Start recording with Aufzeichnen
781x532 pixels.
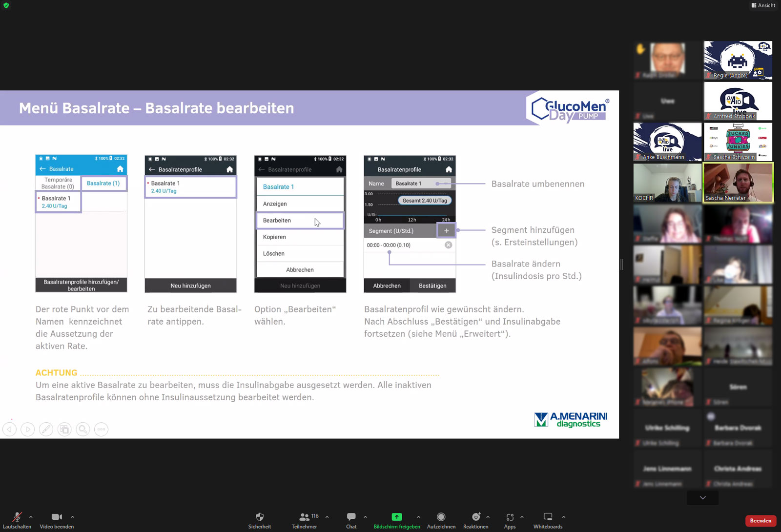(441, 520)
